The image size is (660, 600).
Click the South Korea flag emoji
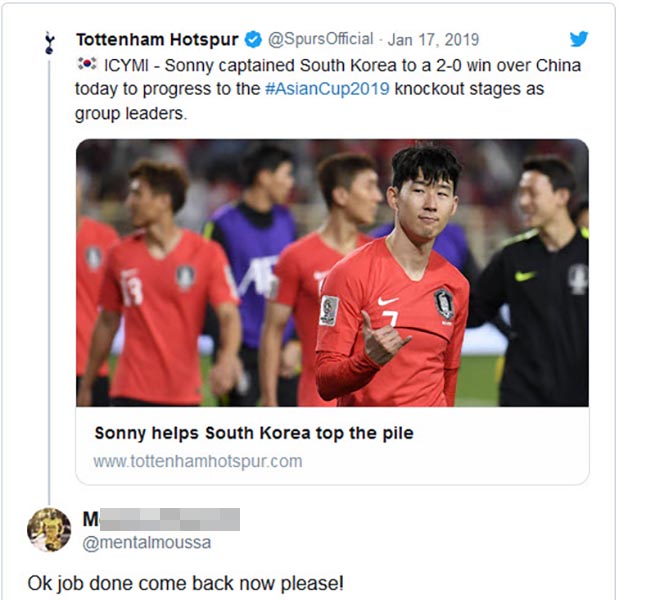(85, 65)
